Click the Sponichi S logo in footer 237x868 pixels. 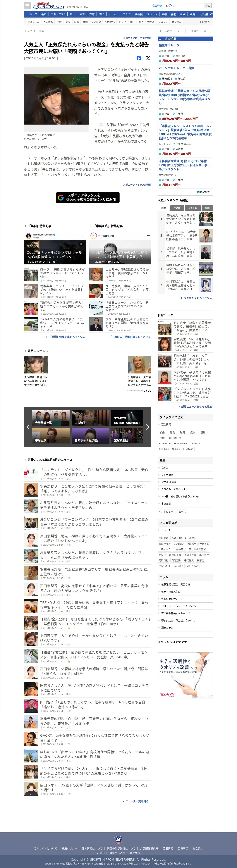[118, 839]
